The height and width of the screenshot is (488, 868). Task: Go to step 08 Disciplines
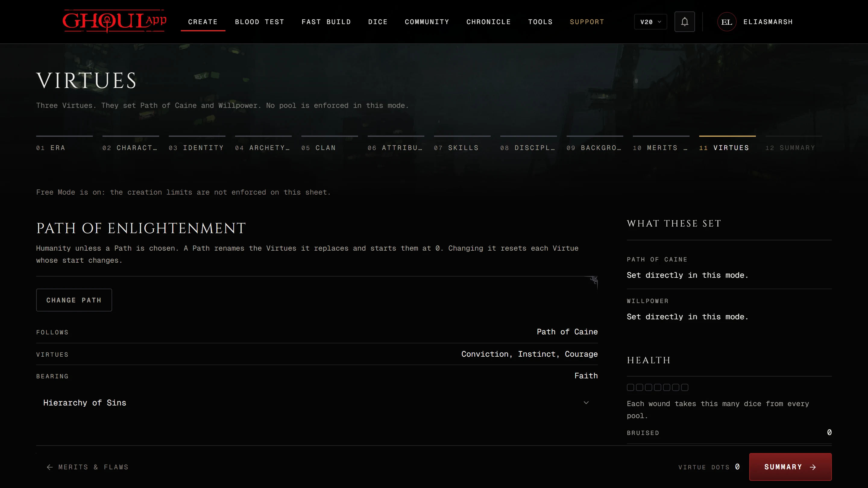tap(529, 144)
